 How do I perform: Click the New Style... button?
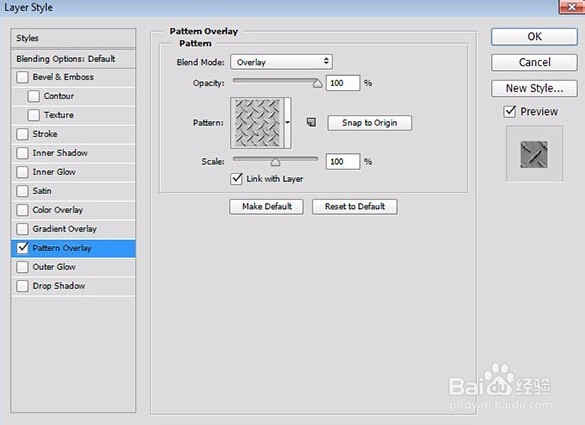(534, 88)
